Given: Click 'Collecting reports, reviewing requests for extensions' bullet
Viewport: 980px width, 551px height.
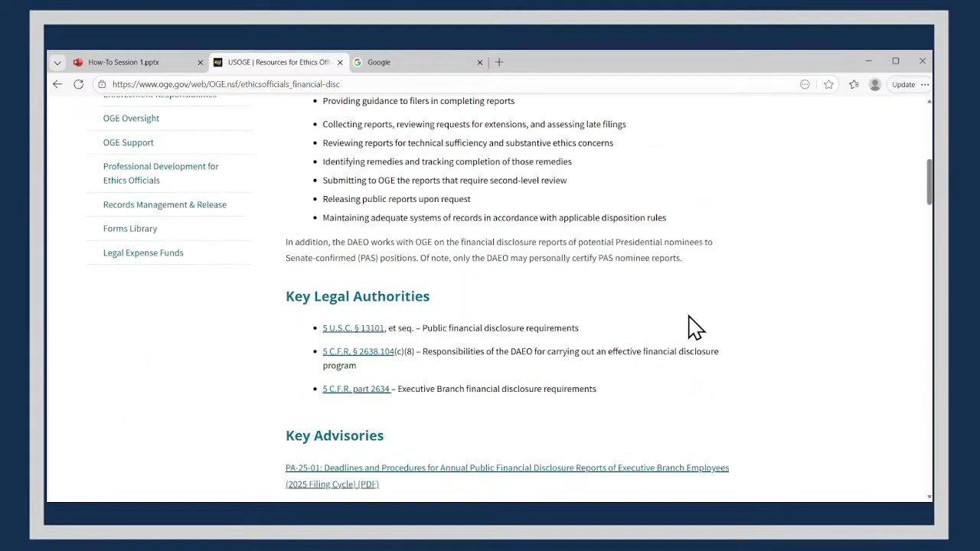Looking at the screenshot, I should pos(474,124).
